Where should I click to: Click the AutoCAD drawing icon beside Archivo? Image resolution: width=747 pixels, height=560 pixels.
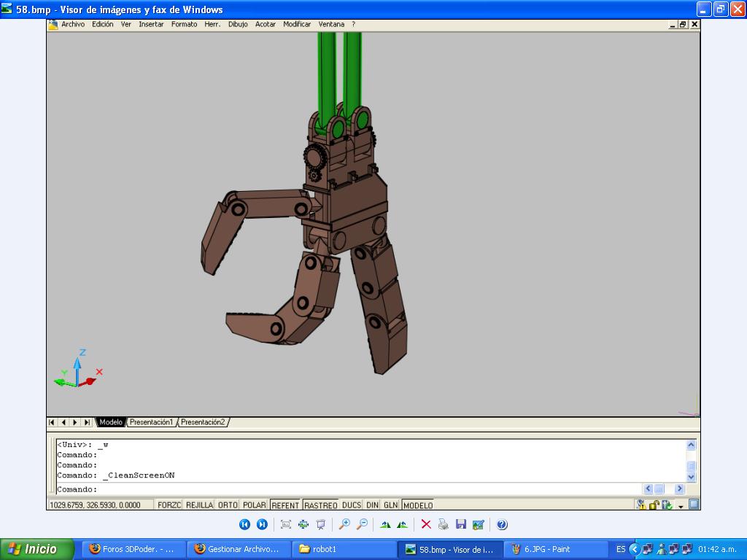point(53,24)
